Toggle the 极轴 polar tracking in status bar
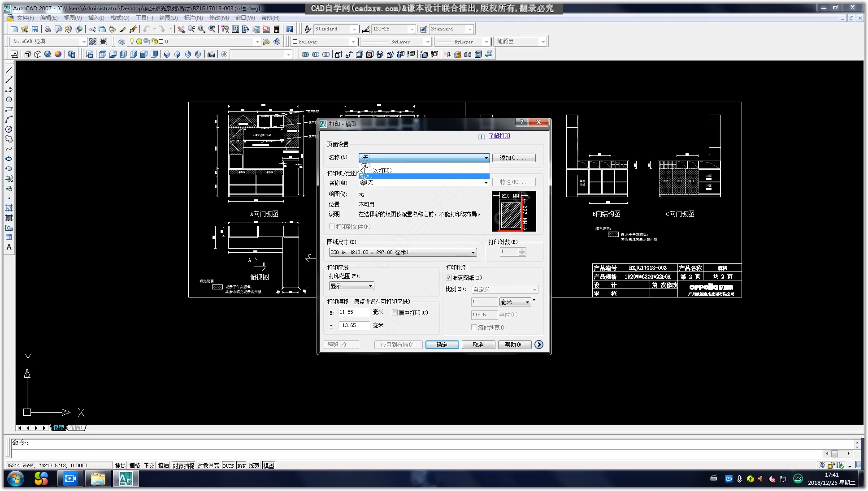The width and height of the screenshot is (868, 491). [x=164, y=465]
